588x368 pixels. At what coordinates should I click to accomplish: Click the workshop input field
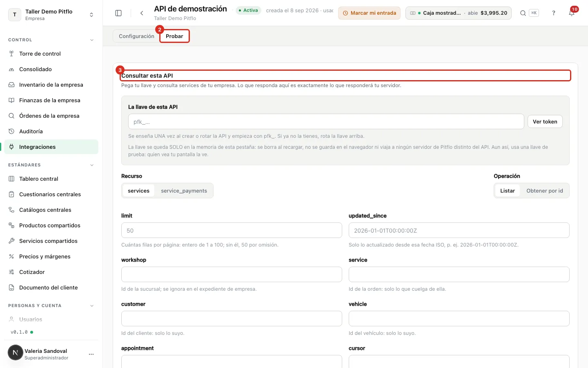click(x=232, y=274)
